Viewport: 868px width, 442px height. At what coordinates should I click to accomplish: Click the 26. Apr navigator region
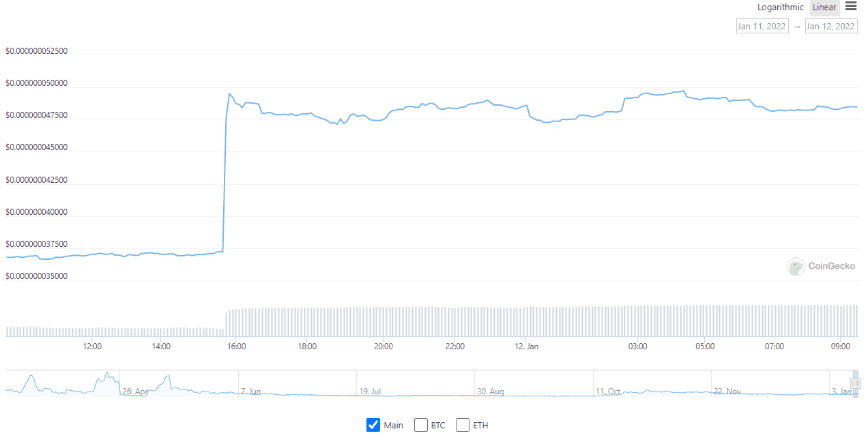click(136, 391)
